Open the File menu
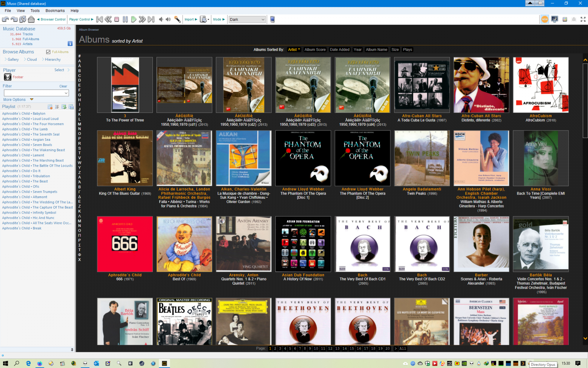Screen dimensions: 588x368 pyautogui.click(x=8, y=11)
